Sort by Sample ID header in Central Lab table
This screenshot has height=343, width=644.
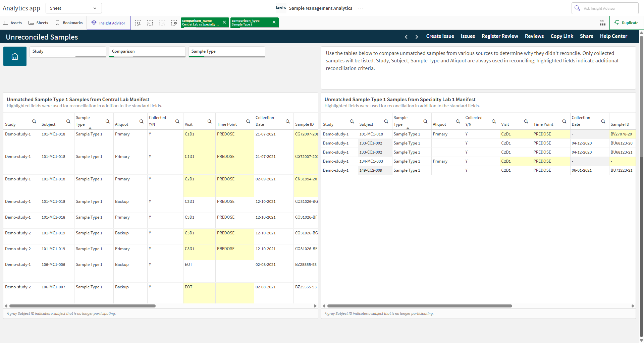tap(304, 124)
